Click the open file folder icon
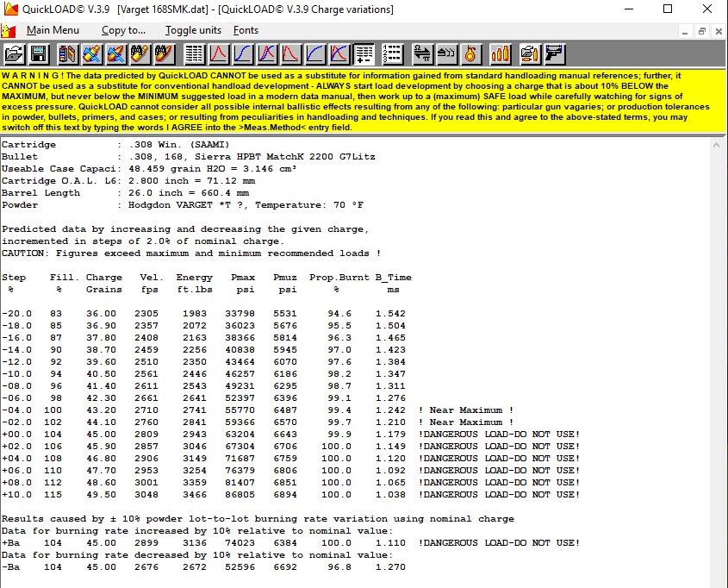This screenshot has width=728, height=588. (x=15, y=54)
